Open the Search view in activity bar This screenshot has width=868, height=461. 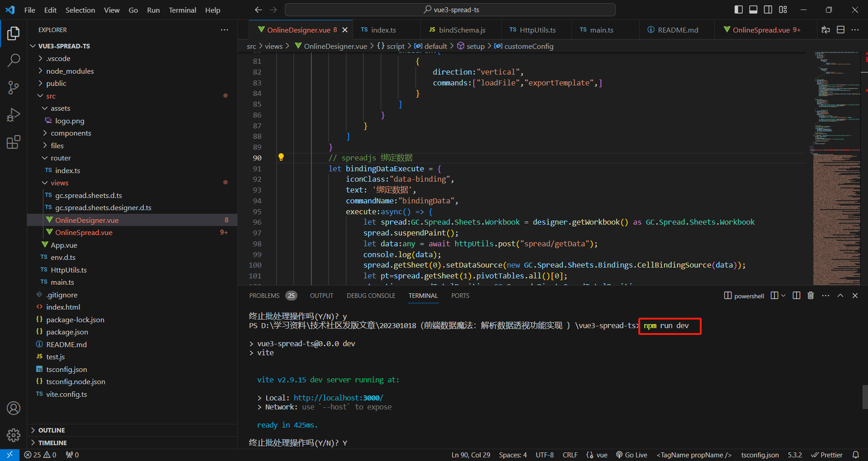pyautogui.click(x=14, y=60)
